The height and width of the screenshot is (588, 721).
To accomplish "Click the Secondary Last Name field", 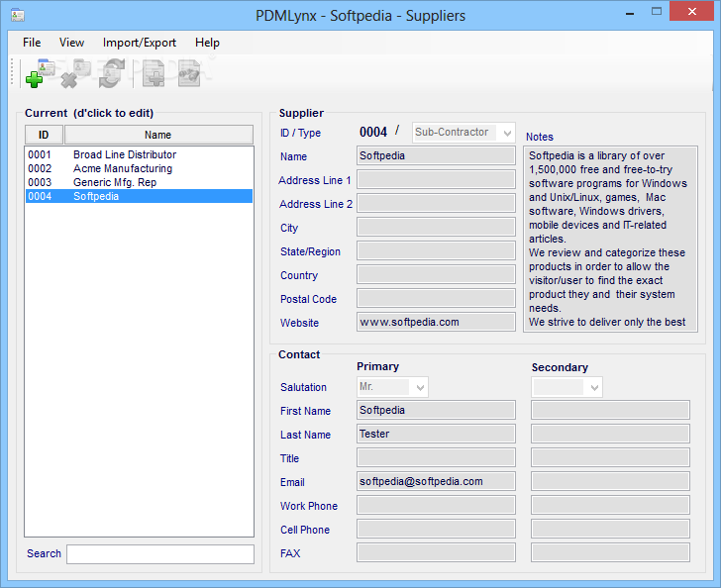I will (610, 434).
